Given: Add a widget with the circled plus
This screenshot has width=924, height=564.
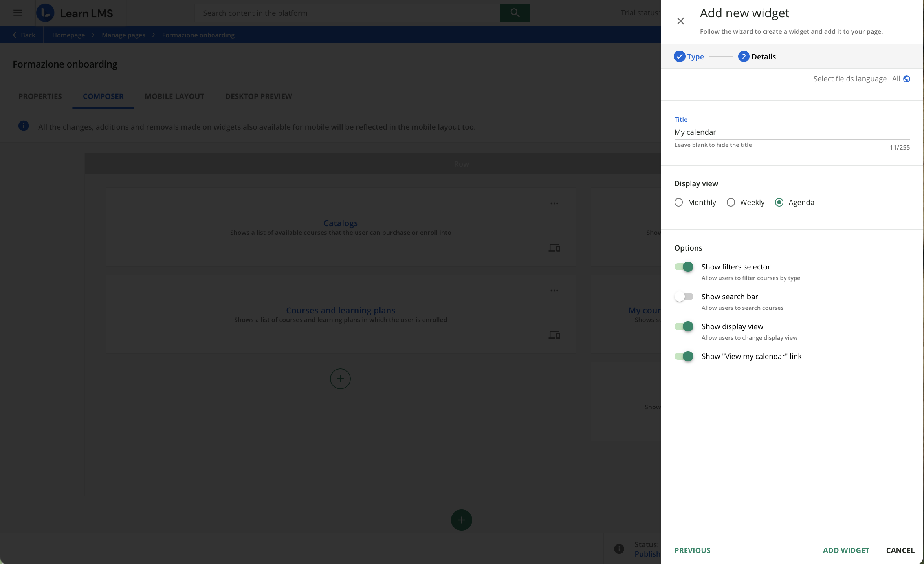Looking at the screenshot, I should coord(340,379).
